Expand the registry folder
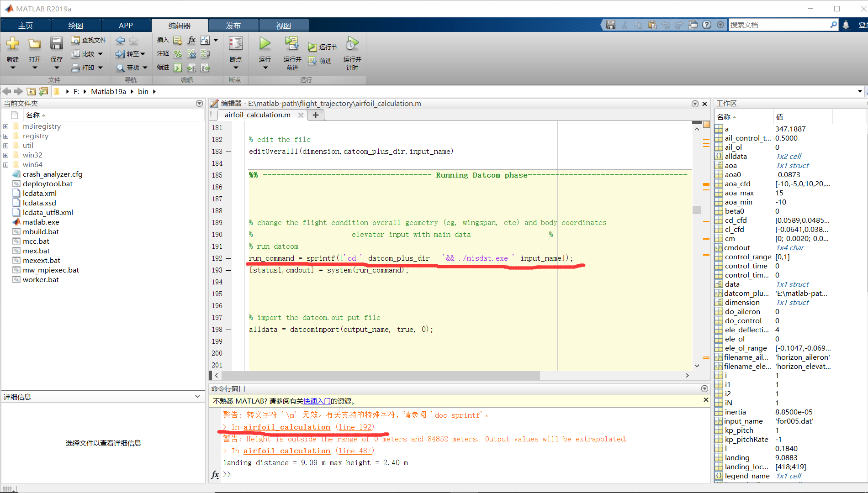 point(5,136)
